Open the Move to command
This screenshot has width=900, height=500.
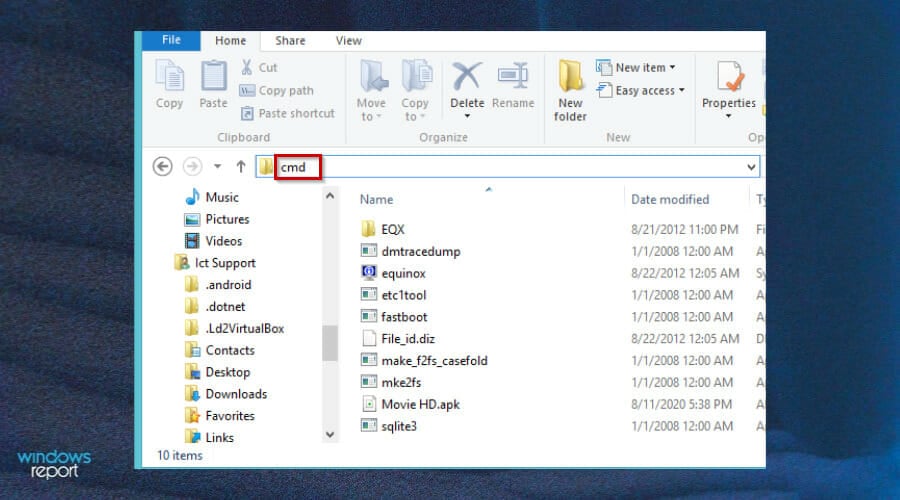pos(371,91)
